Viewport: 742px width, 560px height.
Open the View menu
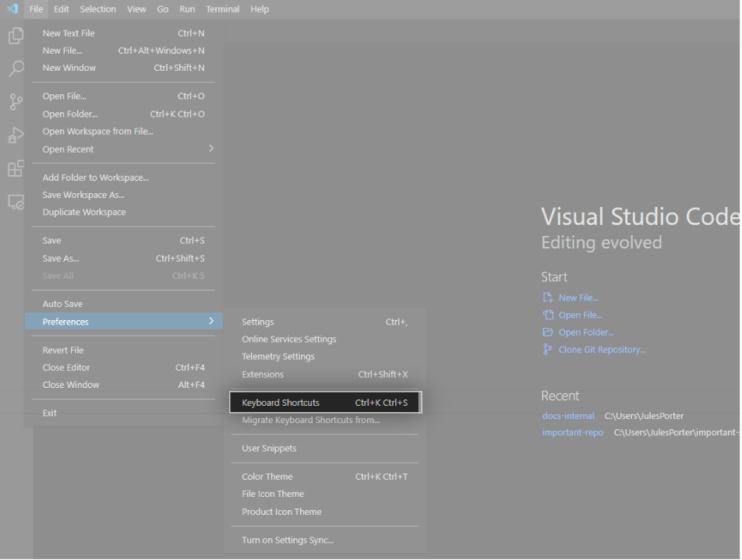coord(136,9)
